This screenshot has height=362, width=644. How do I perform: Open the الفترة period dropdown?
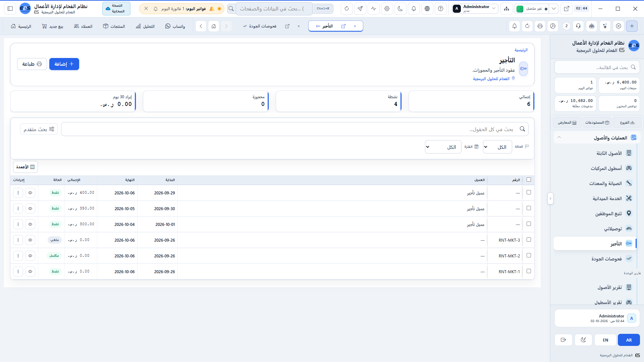pyautogui.click(x=443, y=147)
